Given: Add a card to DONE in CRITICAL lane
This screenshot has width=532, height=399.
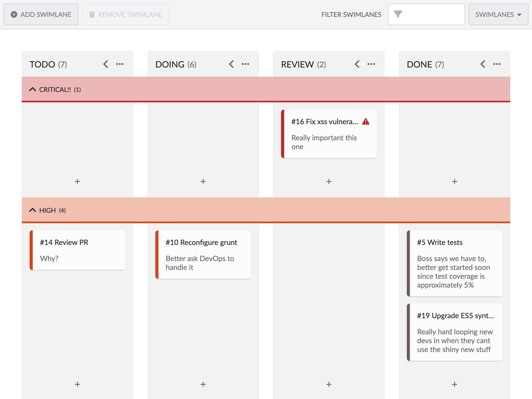Looking at the screenshot, I should pos(454,181).
